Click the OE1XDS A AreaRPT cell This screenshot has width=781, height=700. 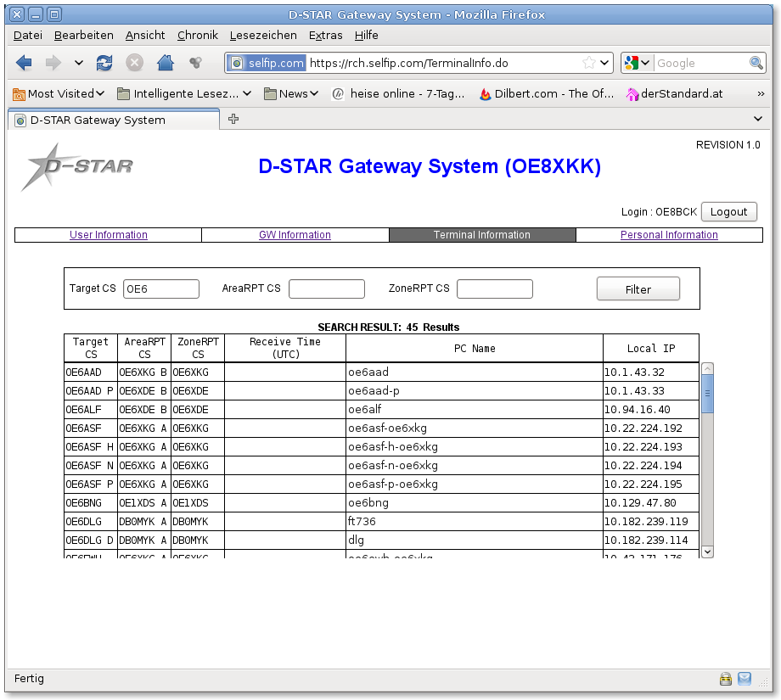[x=144, y=503]
